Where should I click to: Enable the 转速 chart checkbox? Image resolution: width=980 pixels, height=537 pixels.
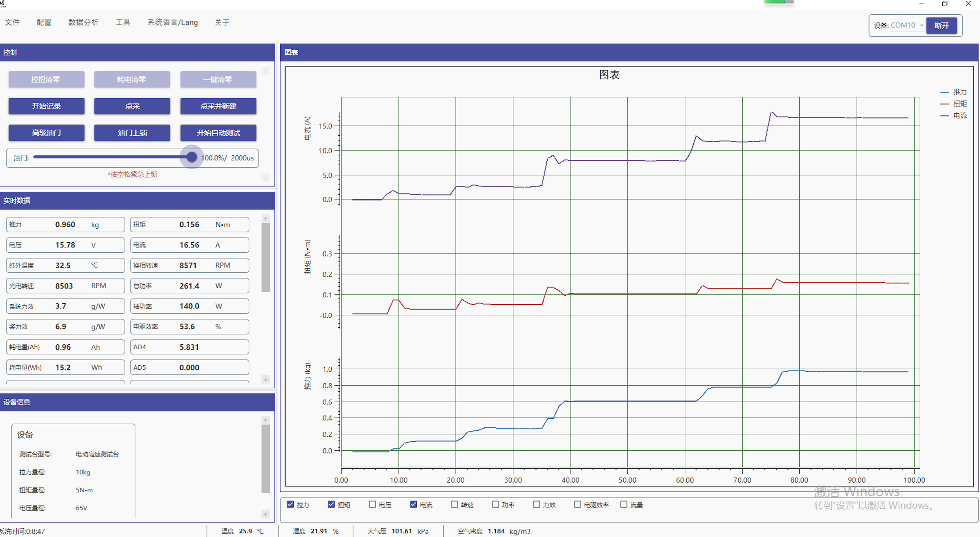(x=454, y=504)
